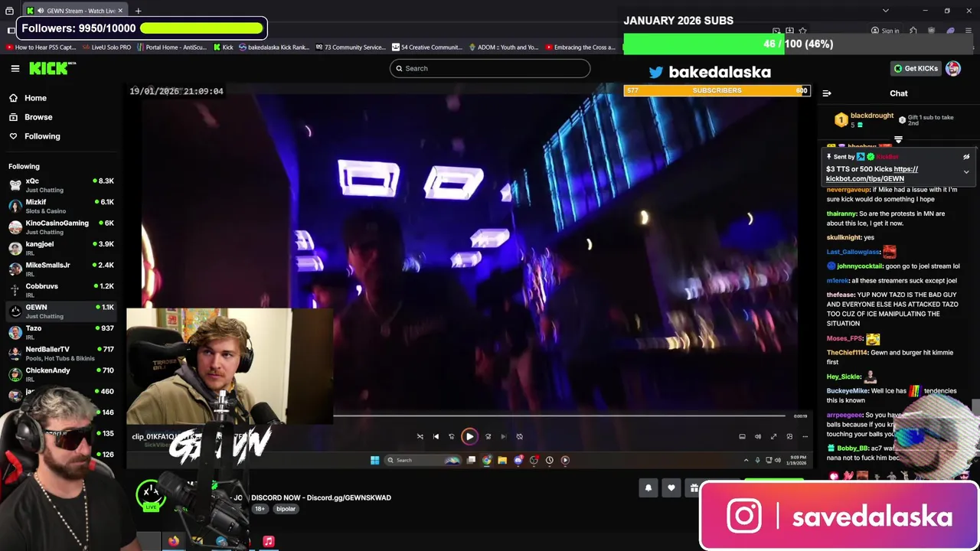Hide the pinned message with eye-slash icon
This screenshot has height=551, width=980.
click(966, 157)
